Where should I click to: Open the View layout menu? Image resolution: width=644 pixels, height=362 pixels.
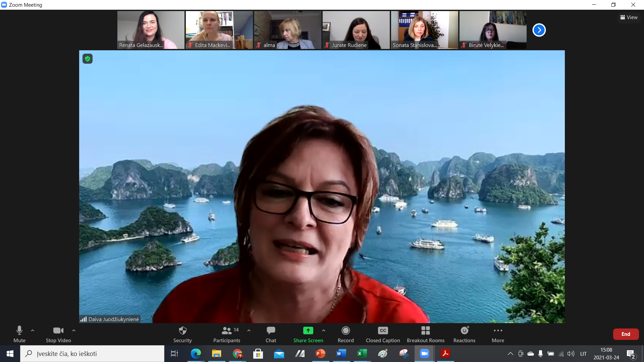[x=629, y=17]
